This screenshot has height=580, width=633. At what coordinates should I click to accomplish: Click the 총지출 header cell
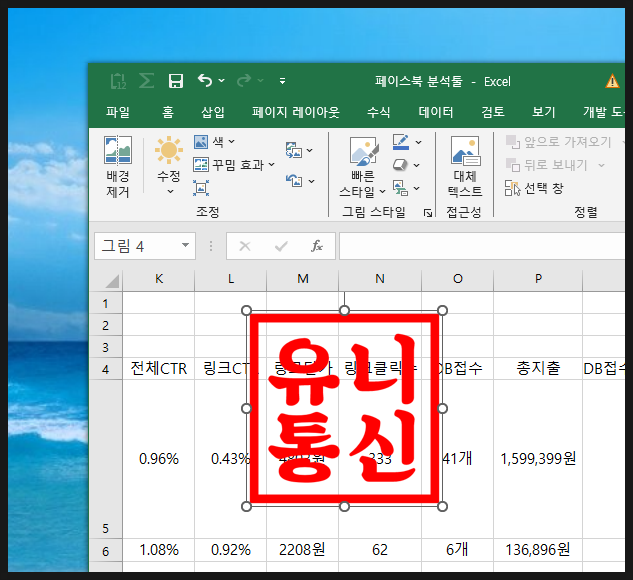[538, 369]
